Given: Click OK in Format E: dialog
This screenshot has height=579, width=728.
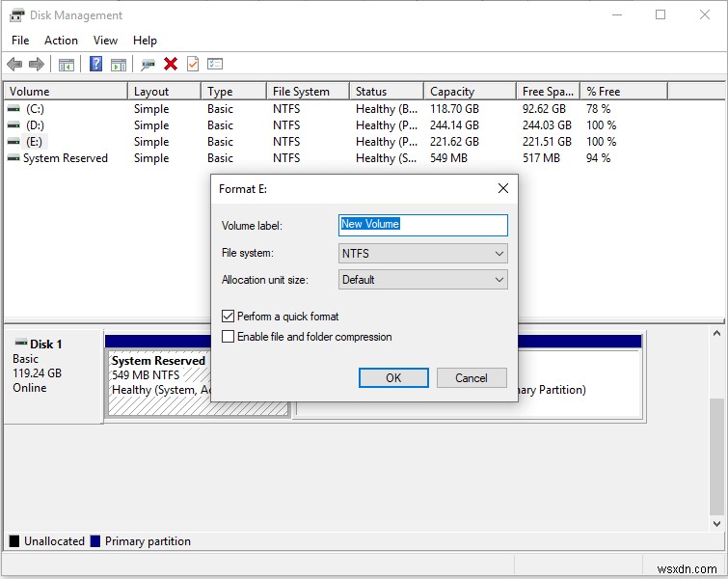Looking at the screenshot, I should tap(393, 377).
